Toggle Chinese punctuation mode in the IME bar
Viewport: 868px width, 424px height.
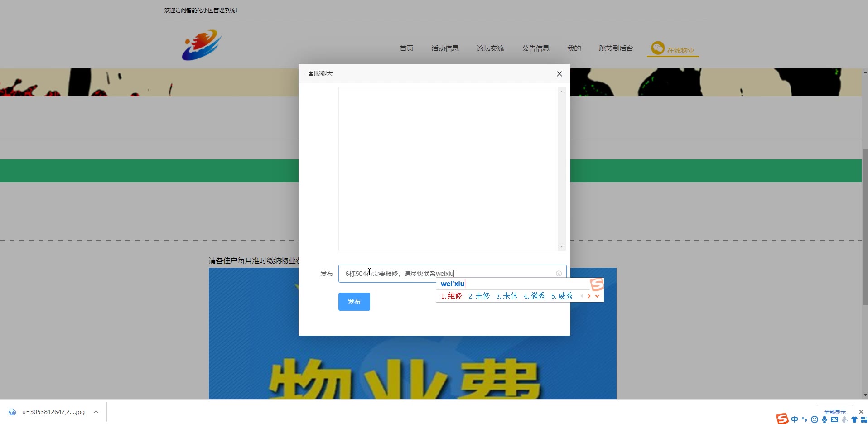[805, 419]
